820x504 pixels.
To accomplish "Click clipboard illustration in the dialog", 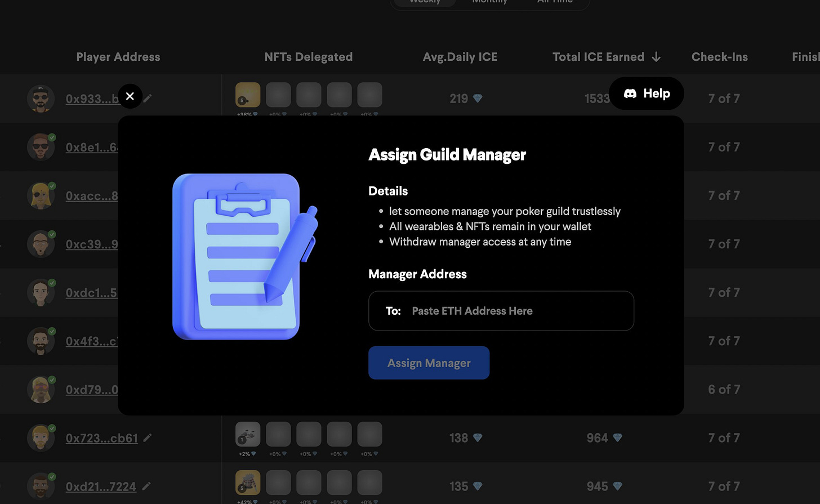I will coord(245,256).
